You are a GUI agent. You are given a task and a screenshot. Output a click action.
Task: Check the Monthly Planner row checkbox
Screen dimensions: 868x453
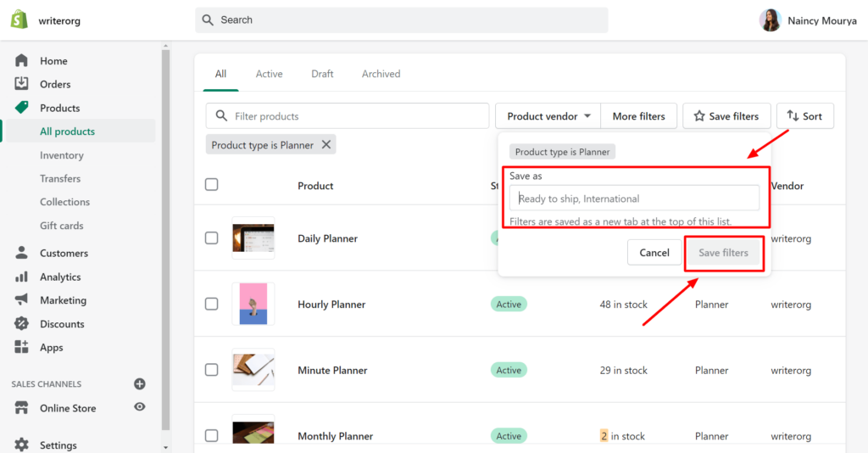[x=211, y=436]
